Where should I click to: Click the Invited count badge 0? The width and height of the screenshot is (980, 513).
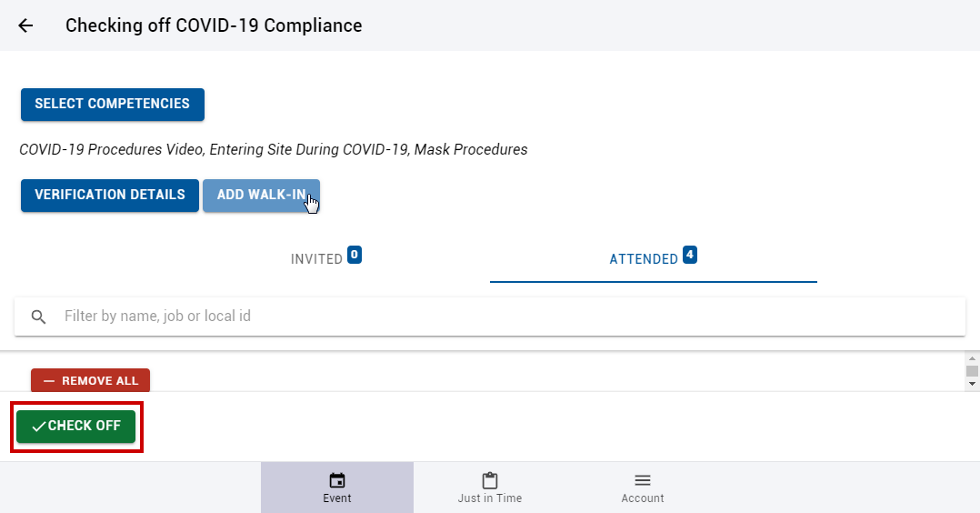[355, 255]
